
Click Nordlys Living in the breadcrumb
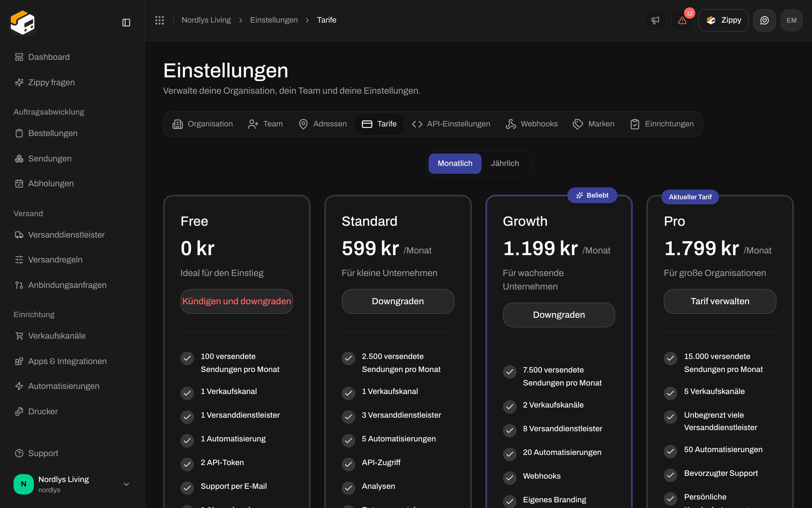[x=206, y=20]
